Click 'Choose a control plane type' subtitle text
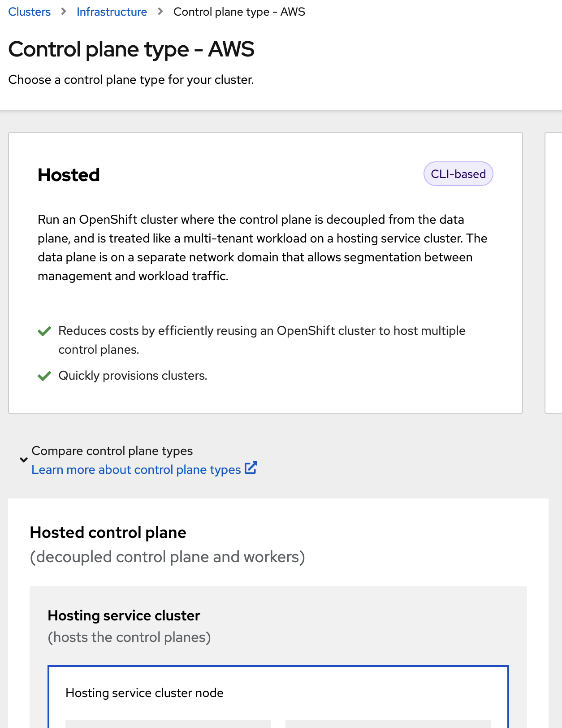 [131, 80]
